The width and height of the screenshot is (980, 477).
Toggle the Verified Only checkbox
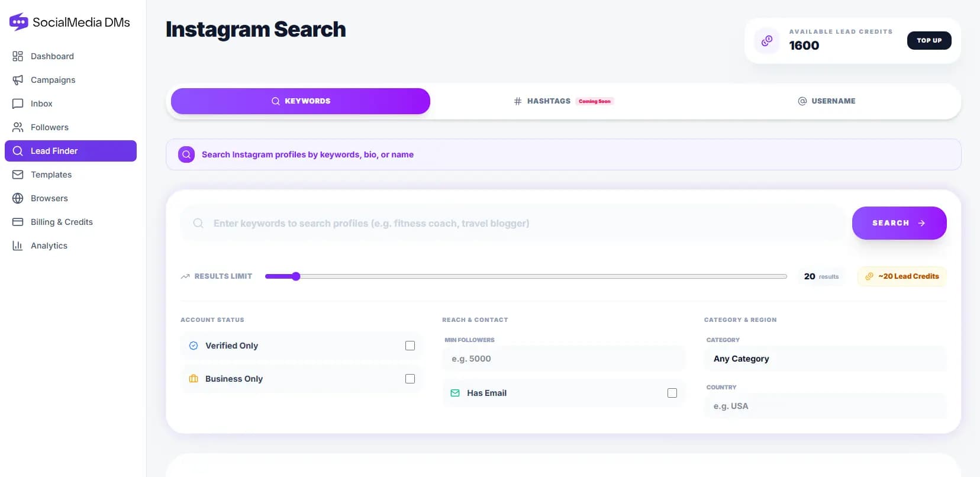pos(410,346)
